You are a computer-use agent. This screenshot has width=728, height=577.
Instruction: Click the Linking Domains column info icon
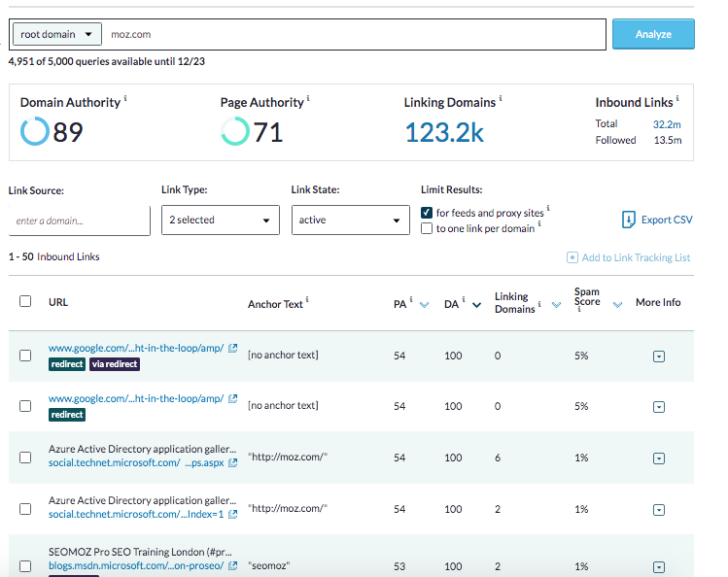pos(539,304)
